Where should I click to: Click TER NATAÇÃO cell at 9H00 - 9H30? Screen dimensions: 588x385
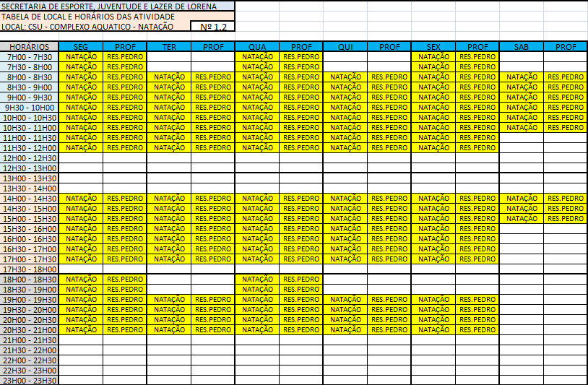point(169,98)
